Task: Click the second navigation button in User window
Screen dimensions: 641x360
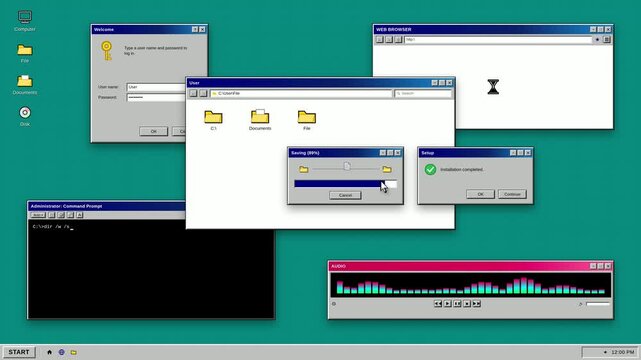Action: 203,94
